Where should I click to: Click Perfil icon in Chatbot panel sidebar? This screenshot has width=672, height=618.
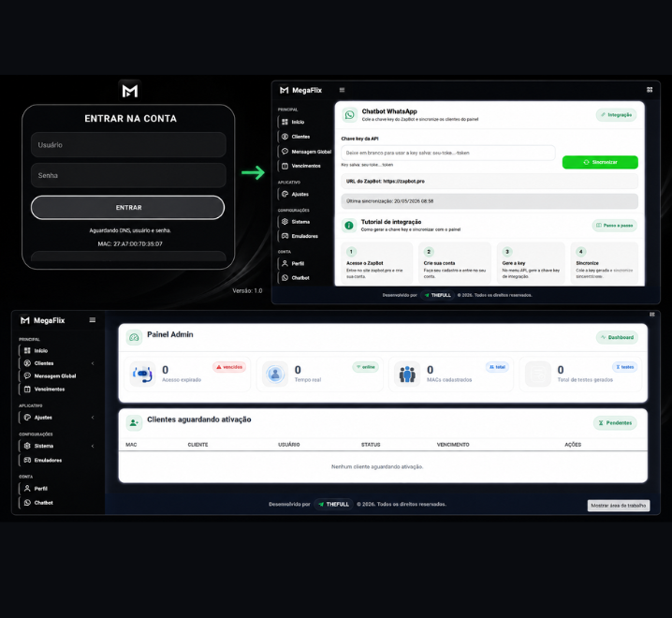pyautogui.click(x=285, y=263)
